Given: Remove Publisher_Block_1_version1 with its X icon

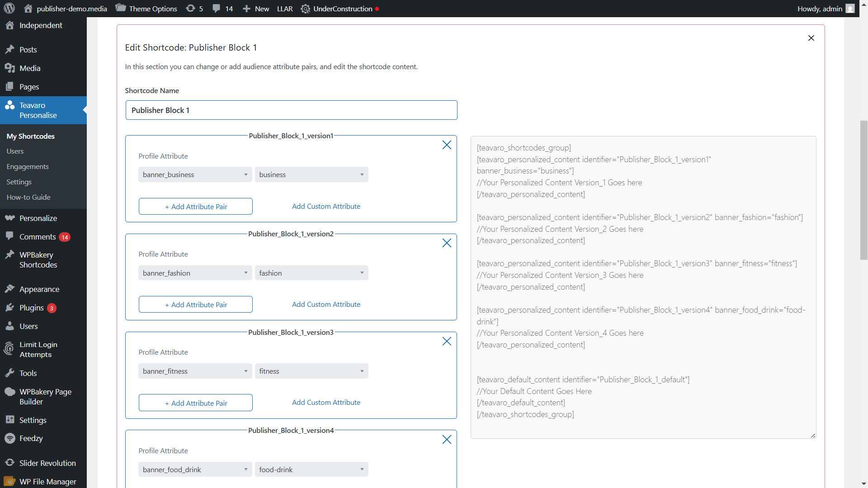Looking at the screenshot, I should [x=447, y=145].
